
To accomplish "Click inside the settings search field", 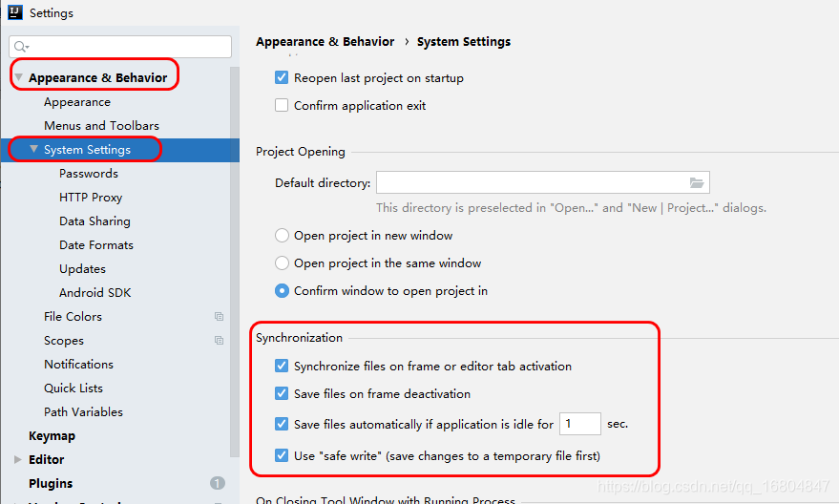I will pos(120,47).
